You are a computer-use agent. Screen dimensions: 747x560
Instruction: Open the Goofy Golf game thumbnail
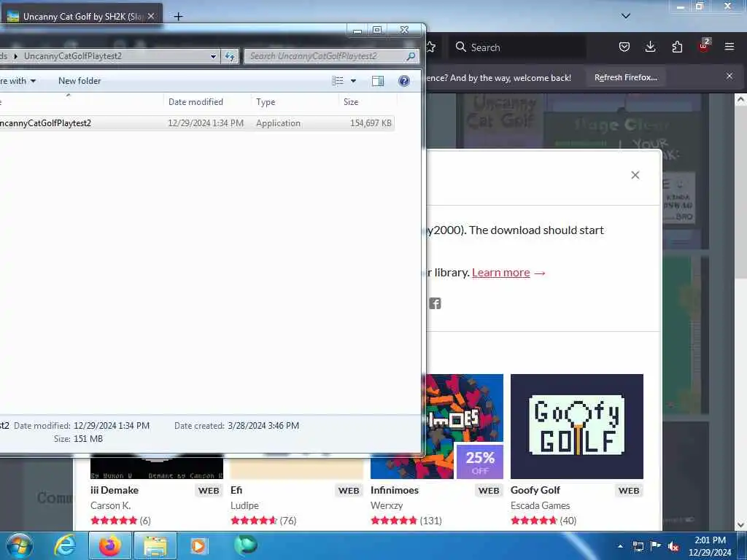point(577,426)
